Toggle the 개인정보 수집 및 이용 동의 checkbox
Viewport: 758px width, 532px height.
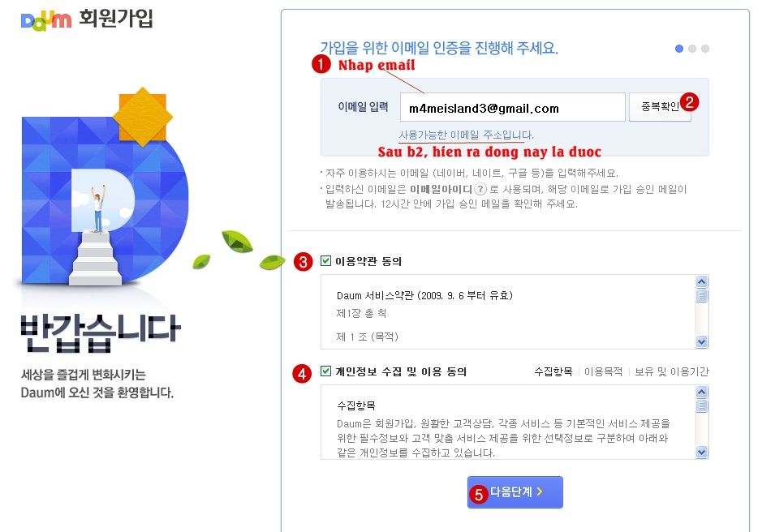(325, 371)
